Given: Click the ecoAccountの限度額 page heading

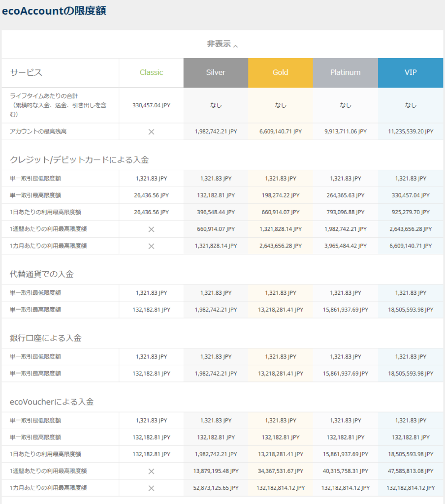Looking at the screenshot, I should click(54, 11).
